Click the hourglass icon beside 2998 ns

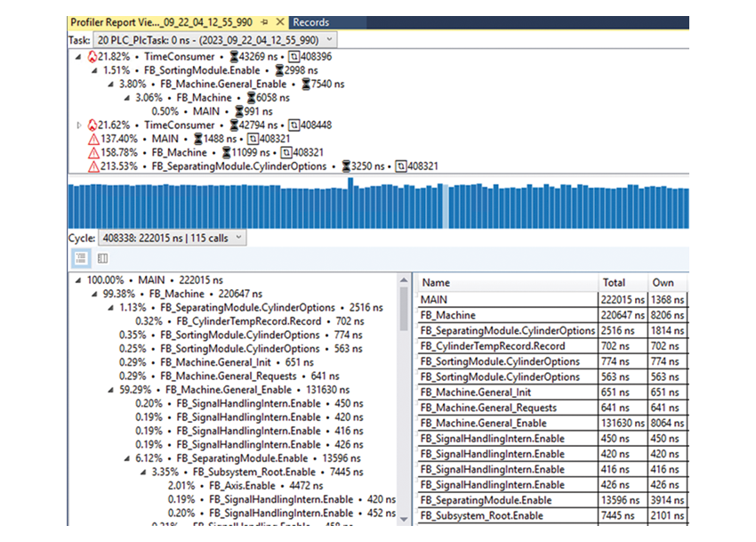coord(279,70)
